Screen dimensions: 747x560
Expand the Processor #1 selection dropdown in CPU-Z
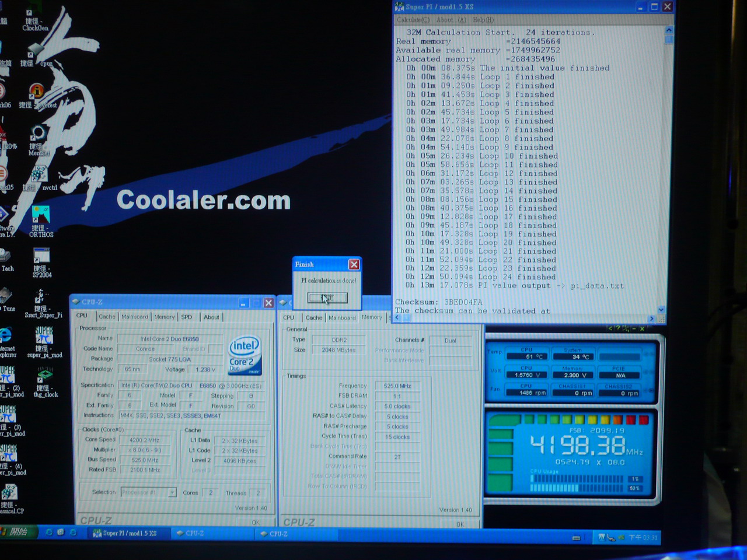[x=172, y=492]
